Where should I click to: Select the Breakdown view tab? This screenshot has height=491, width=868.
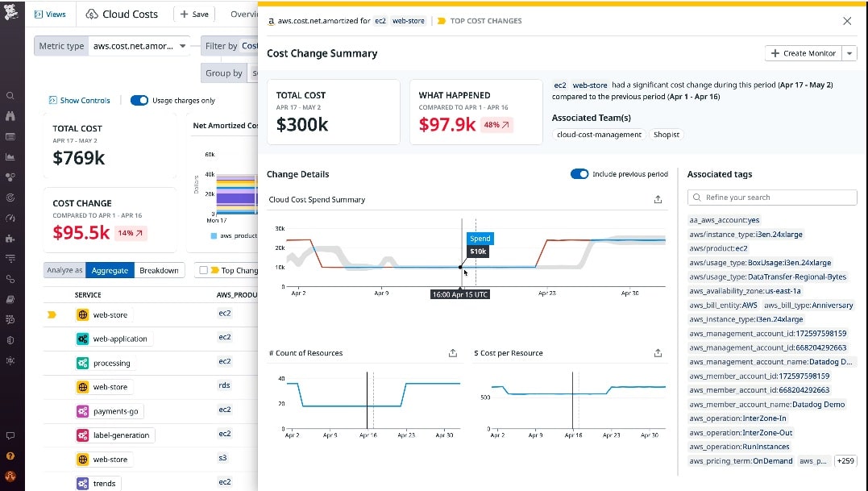coord(159,270)
